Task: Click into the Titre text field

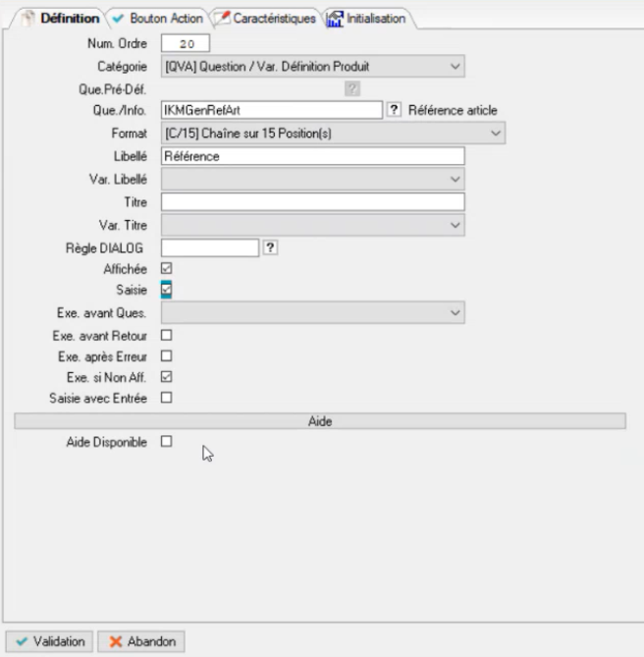Action: pos(312,201)
